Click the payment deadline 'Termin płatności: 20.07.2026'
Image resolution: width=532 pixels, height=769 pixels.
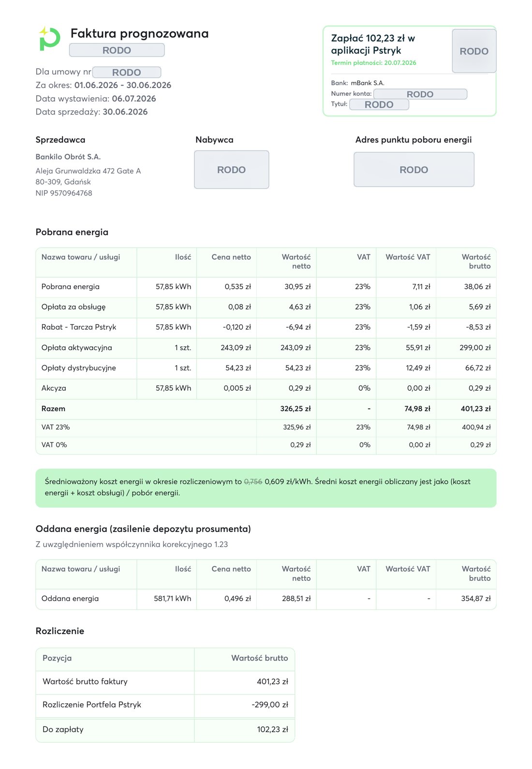373,63
